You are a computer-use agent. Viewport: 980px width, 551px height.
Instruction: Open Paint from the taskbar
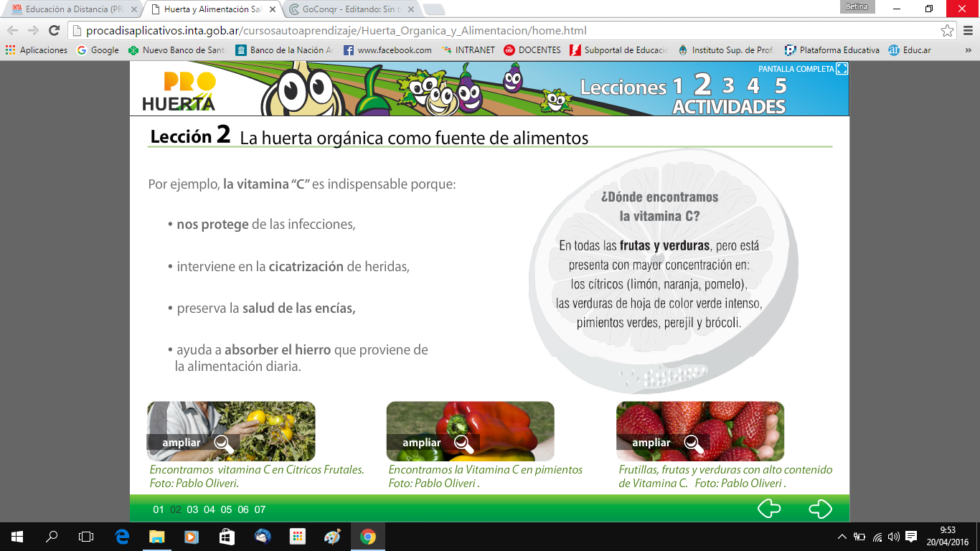tap(332, 536)
